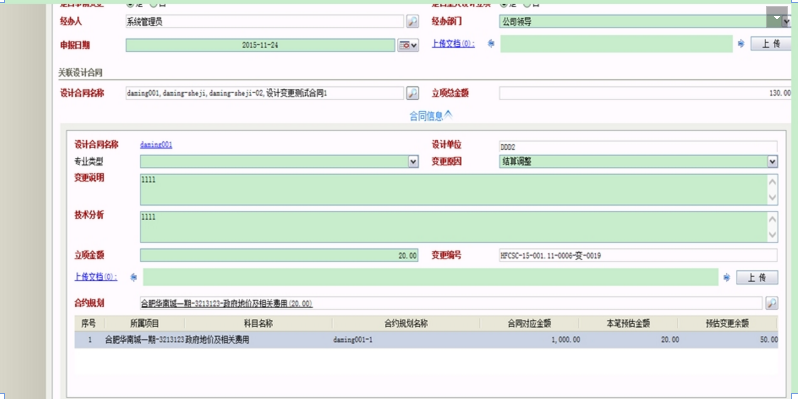Open the 设计合同名称 lookup magnifier icon
The width and height of the screenshot is (798, 399).
[412, 93]
